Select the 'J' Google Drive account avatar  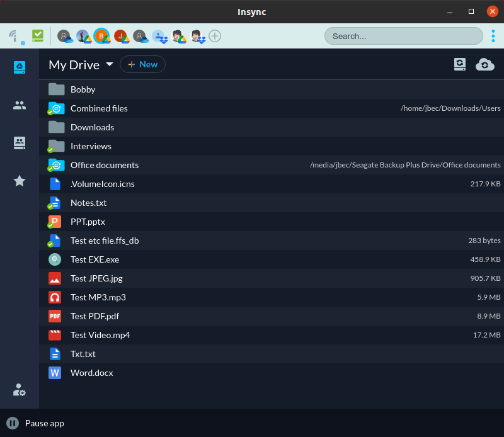click(122, 36)
